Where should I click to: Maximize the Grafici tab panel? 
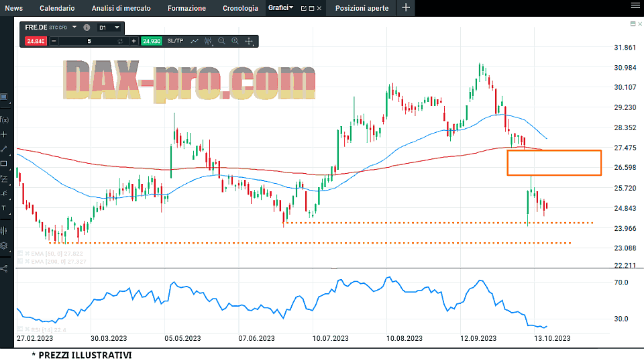pos(312,8)
